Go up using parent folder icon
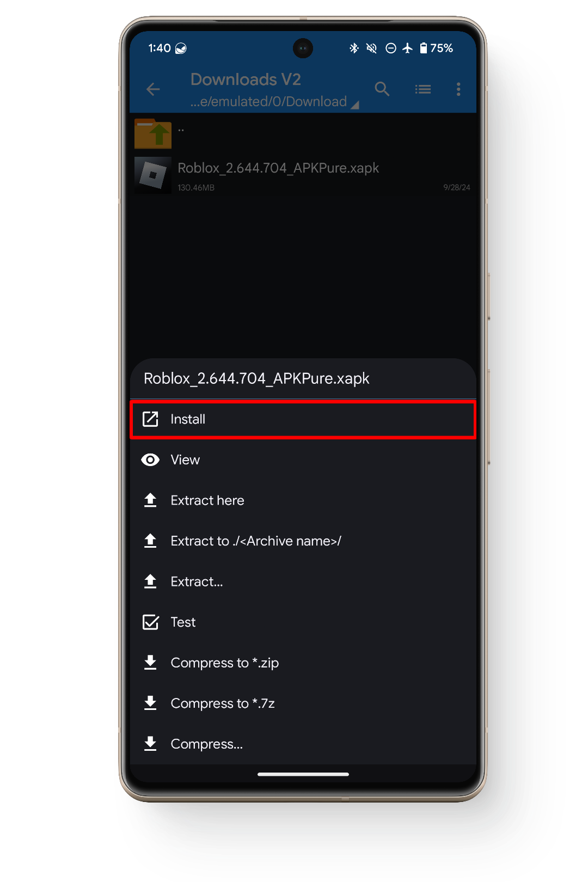 (153, 133)
